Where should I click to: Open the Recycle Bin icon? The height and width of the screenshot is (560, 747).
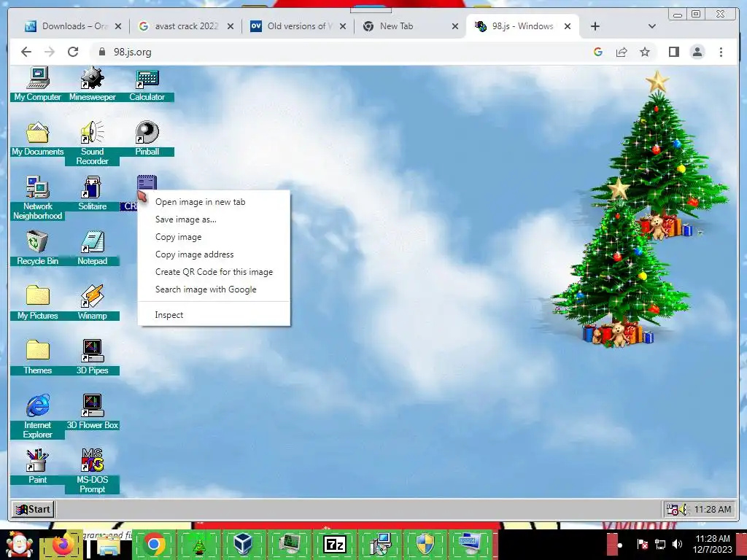[x=38, y=248]
